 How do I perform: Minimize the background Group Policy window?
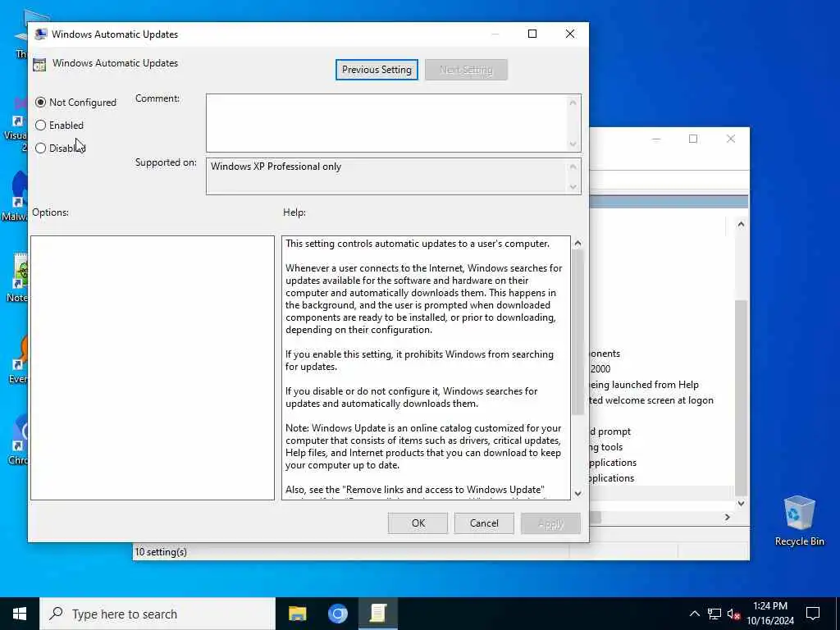656,139
